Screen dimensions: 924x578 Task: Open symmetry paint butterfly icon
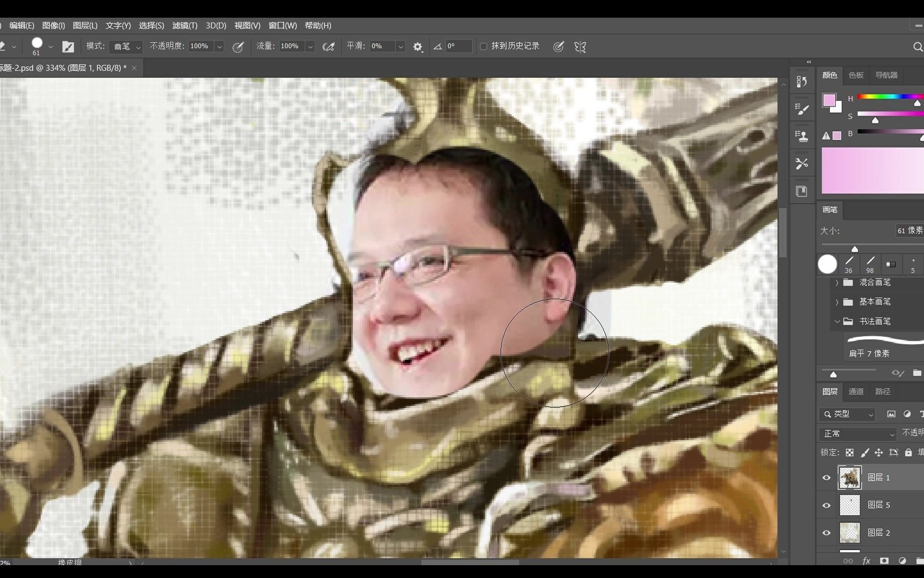point(580,47)
